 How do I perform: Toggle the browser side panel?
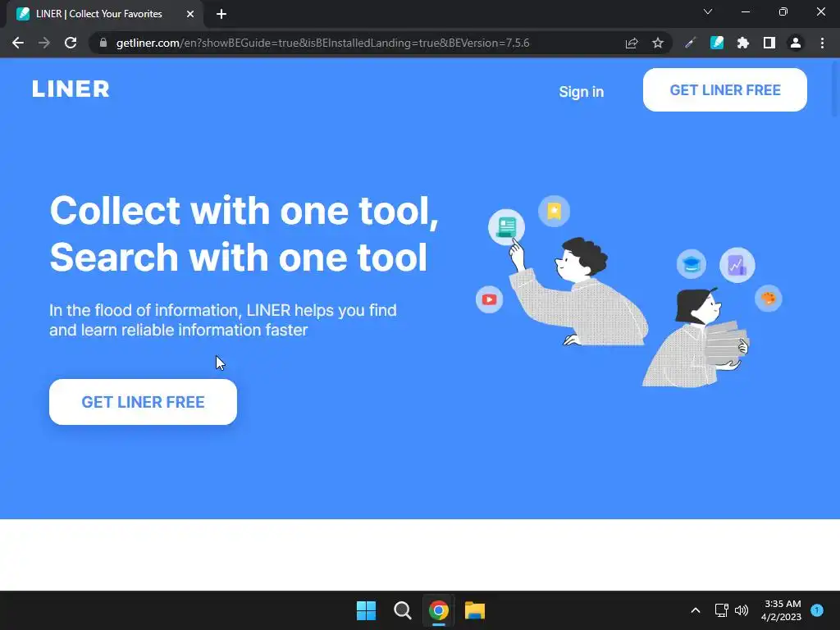click(769, 43)
